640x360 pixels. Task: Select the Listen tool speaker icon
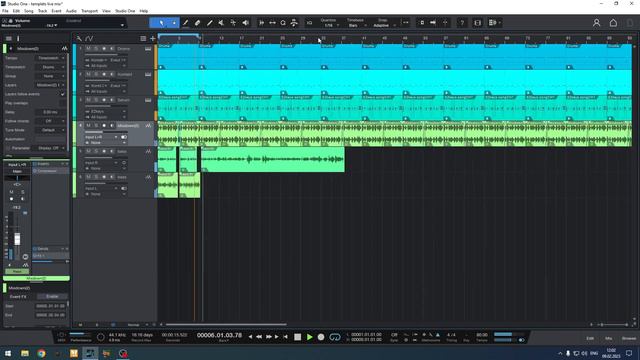click(x=246, y=23)
